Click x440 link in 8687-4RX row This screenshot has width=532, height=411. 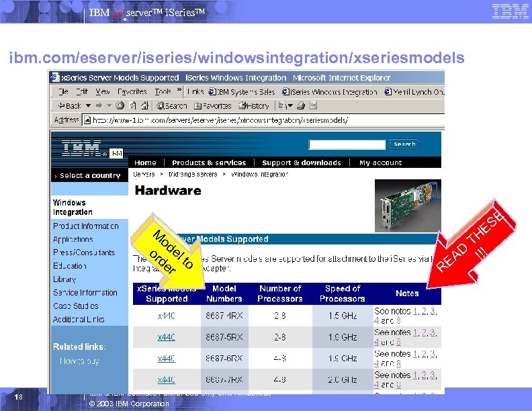(167, 316)
